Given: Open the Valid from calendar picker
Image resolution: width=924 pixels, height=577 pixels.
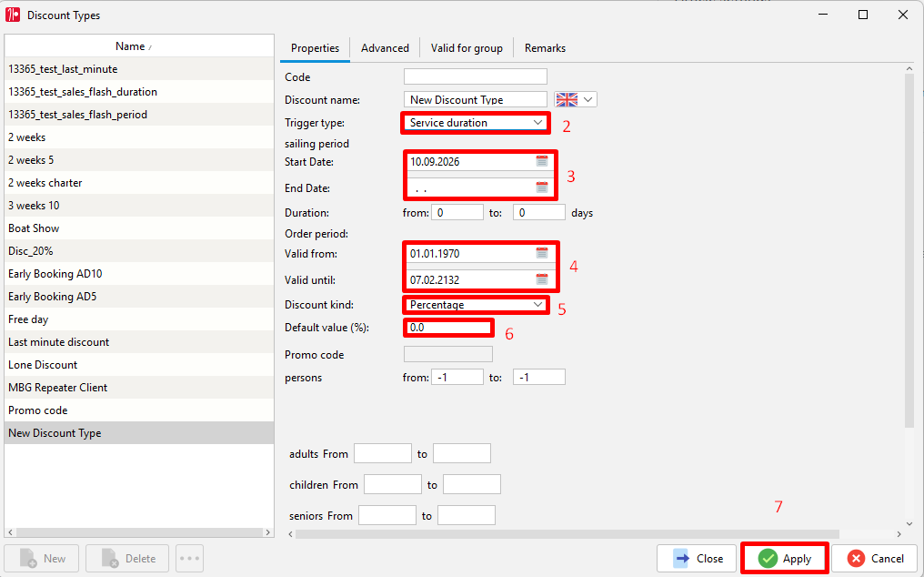Looking at the screenshot, I should tap(541, 253).
